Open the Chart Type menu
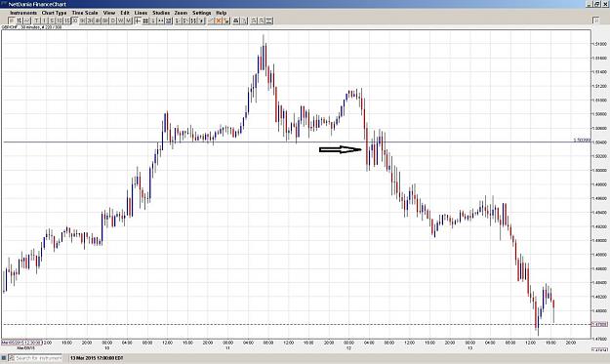Image resolution: width=610 pixels, height=364 pixels. coord(54,13)
